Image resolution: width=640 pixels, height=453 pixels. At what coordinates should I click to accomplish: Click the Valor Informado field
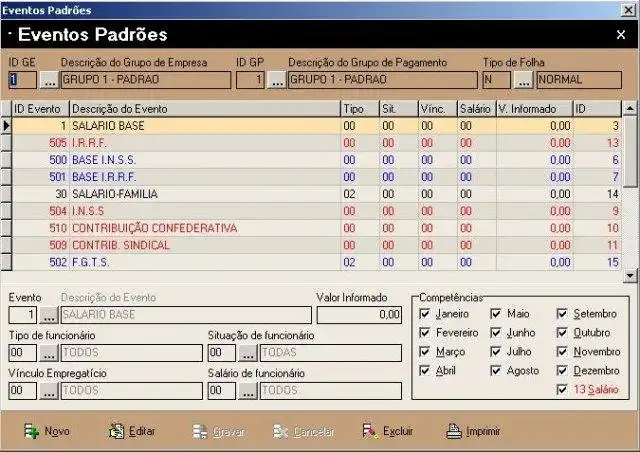tap(359, 315)
